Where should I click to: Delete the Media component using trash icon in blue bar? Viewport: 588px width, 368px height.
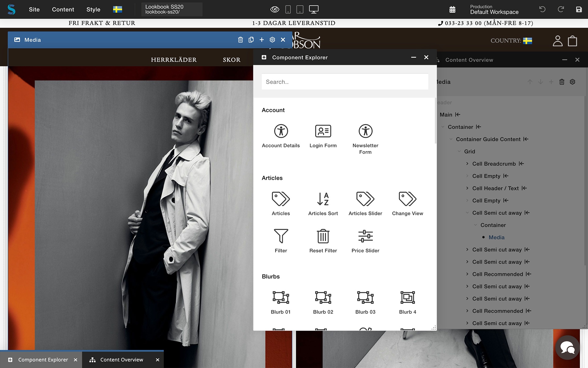(240, 40)
